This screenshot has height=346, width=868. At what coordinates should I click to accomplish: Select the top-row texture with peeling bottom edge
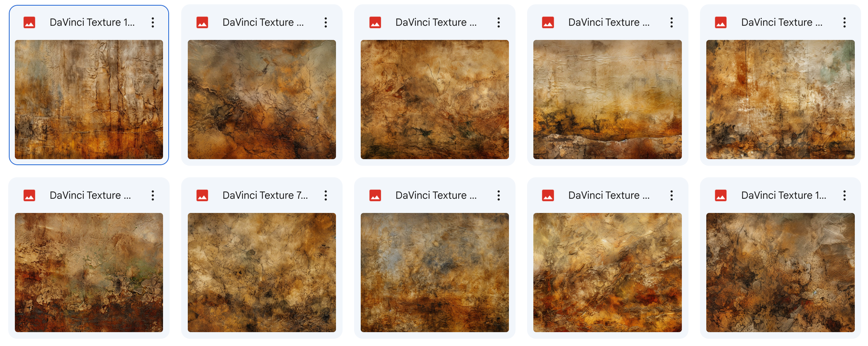[x=607, y=99]
